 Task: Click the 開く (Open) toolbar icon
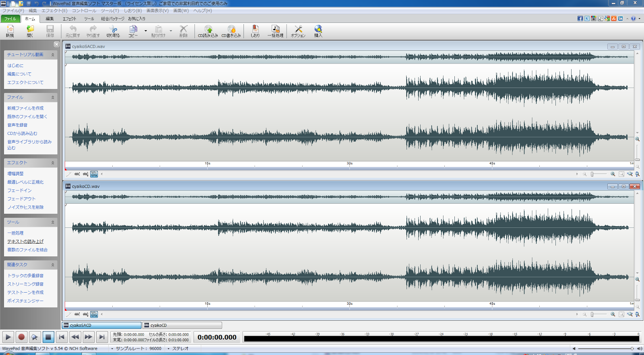(x=30, y=31)
